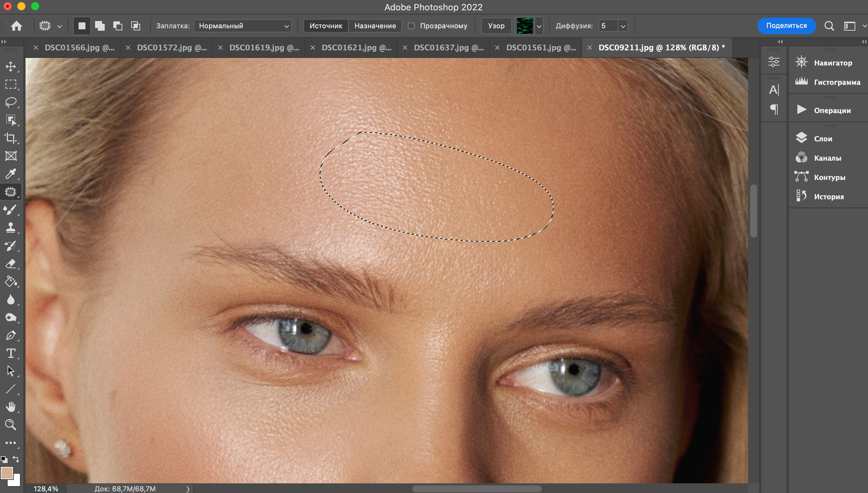Expand the Диффузия value dropdown
Viewport: 868px width, 493px height.
click(623, 26)
